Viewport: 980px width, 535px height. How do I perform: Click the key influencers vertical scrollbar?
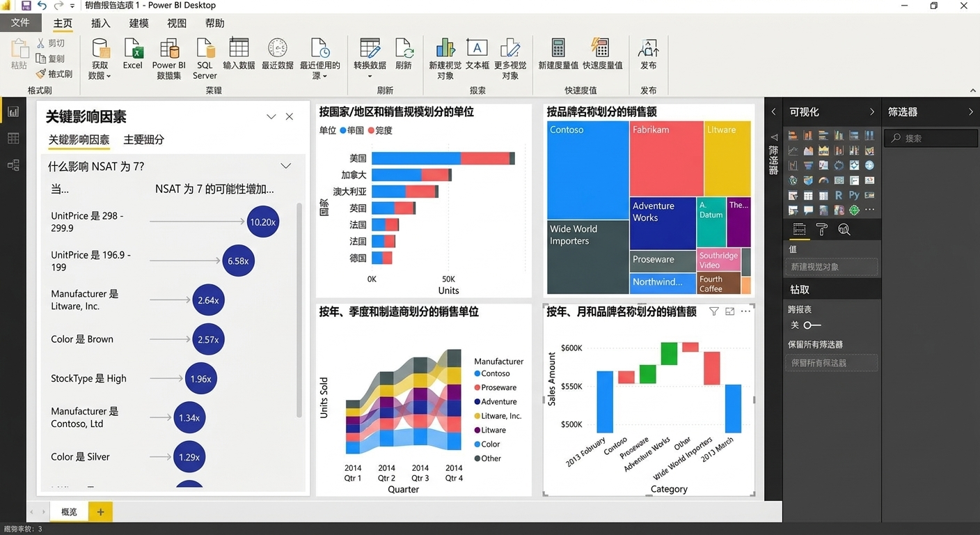(x=300, y=310)
